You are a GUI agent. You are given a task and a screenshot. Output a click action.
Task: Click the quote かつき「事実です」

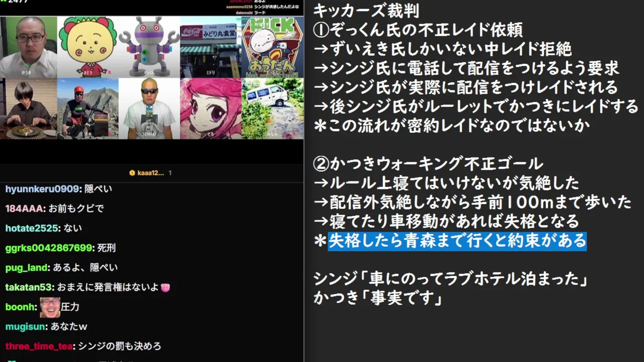tap(378, 298)
